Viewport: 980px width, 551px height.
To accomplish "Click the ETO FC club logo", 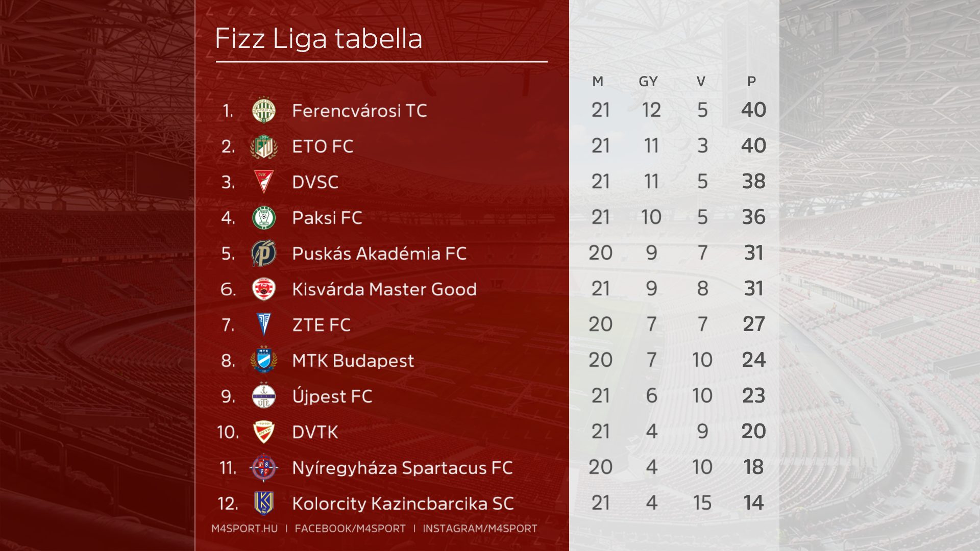I will (x=264, y=146).
